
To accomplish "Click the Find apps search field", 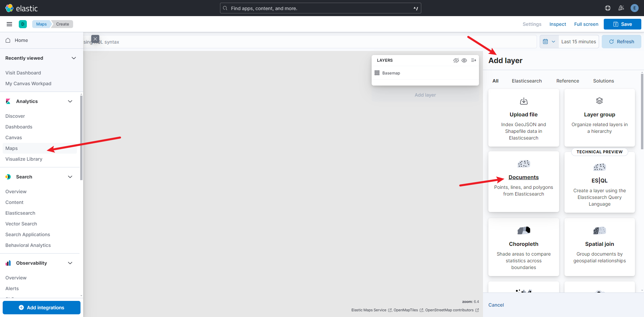I will pyautogui.click(x=320, y=8).
